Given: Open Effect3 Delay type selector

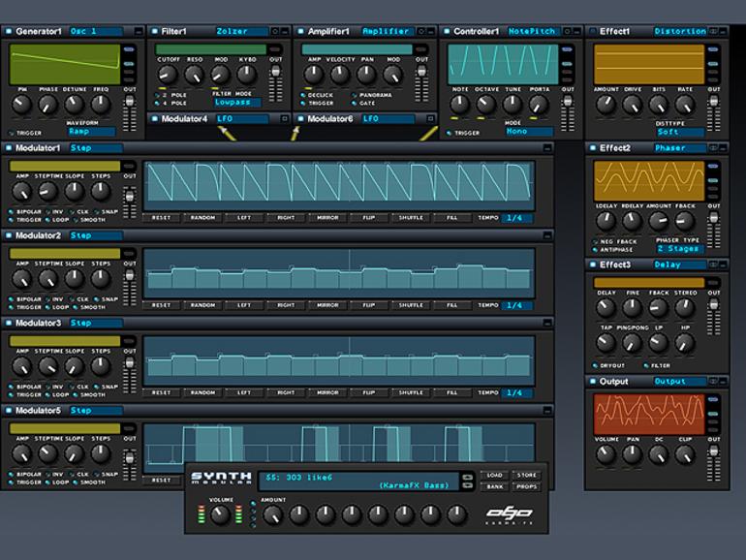Looking at the screenshot, I should pos(679,264).
